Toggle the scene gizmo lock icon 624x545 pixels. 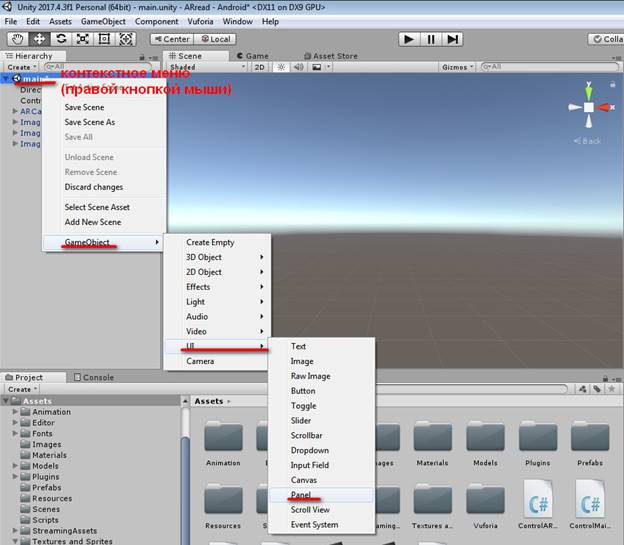click(x=612, y=84)
